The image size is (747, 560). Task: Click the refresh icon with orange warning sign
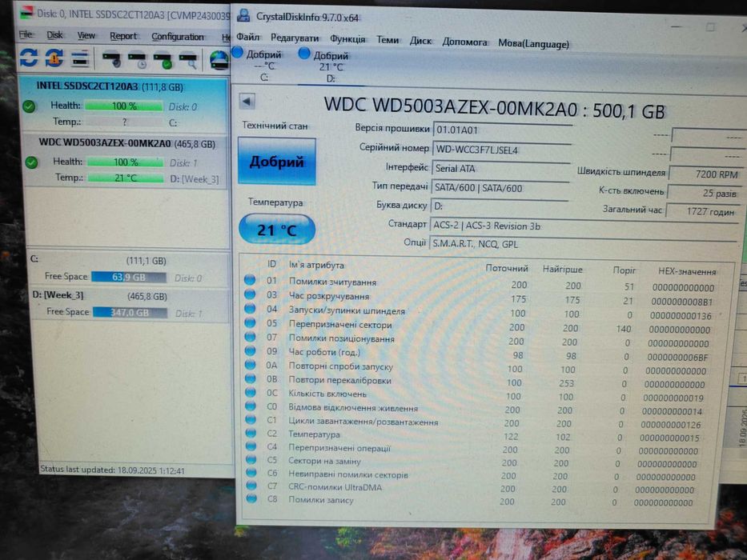[54, 58]
